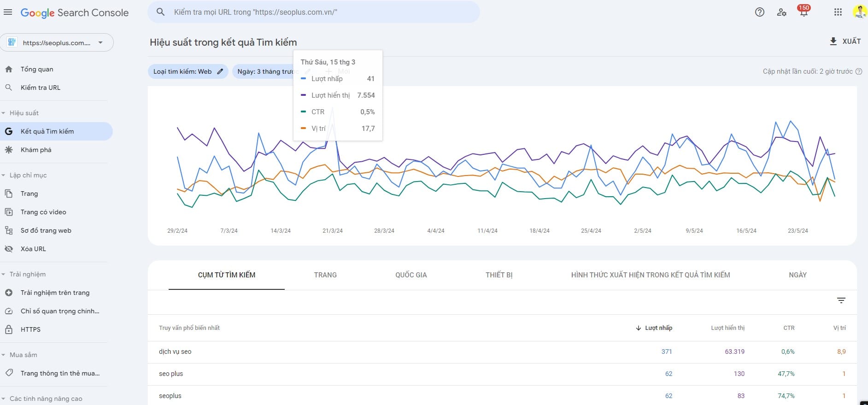The image size is (868, 405).
Task: Open Trải nghiệm trên trang report
Action: (55, 293)
